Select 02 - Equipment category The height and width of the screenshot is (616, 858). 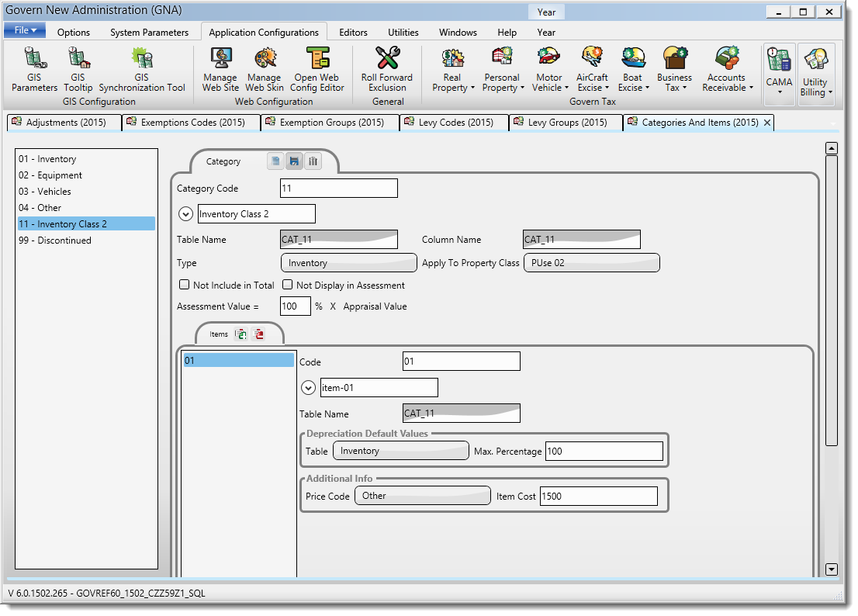pyautogui.click(x=50, y=175)
